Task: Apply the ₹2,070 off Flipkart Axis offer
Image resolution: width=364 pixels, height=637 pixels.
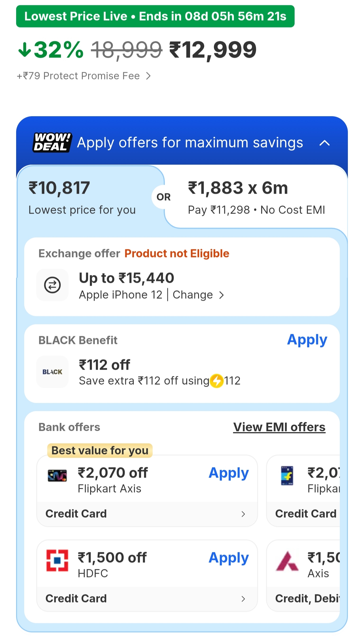Action: (x=229, y=473)
